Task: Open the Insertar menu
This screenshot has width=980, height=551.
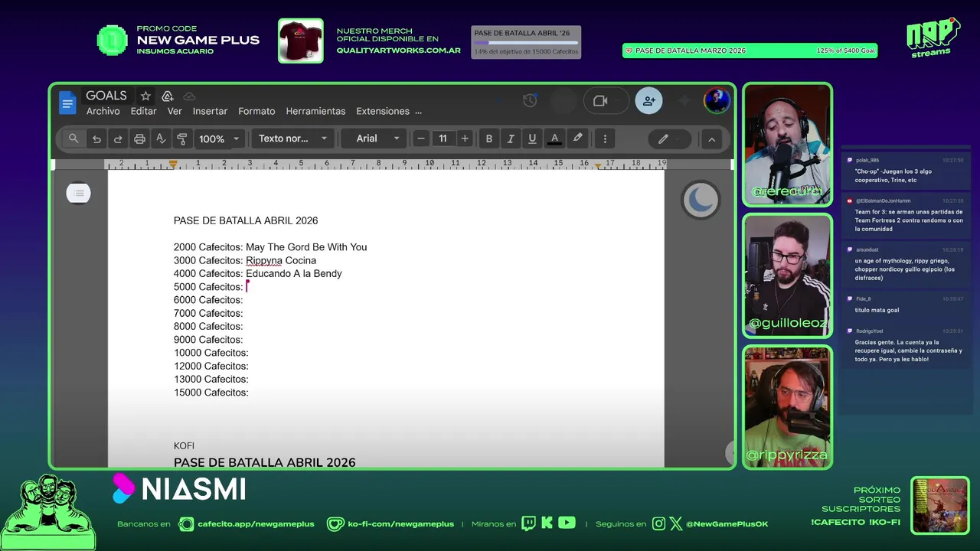Action: pyautogui.click(x=210, y=111)
